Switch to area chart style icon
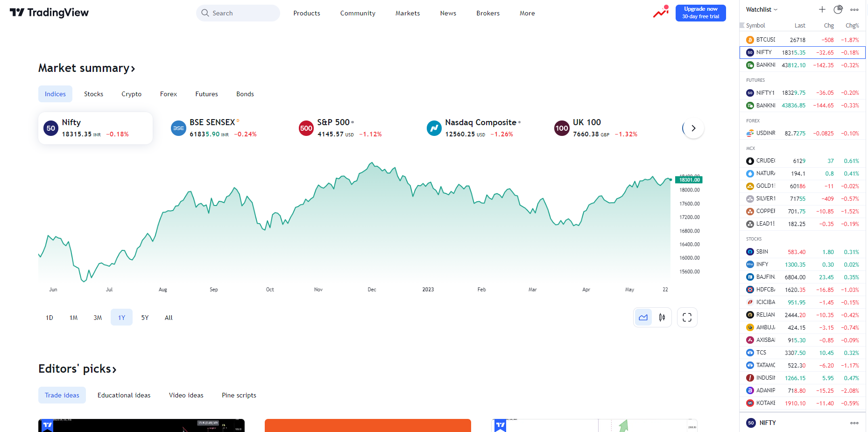Viewport: 868px width, 432px height. pos(643,318)
